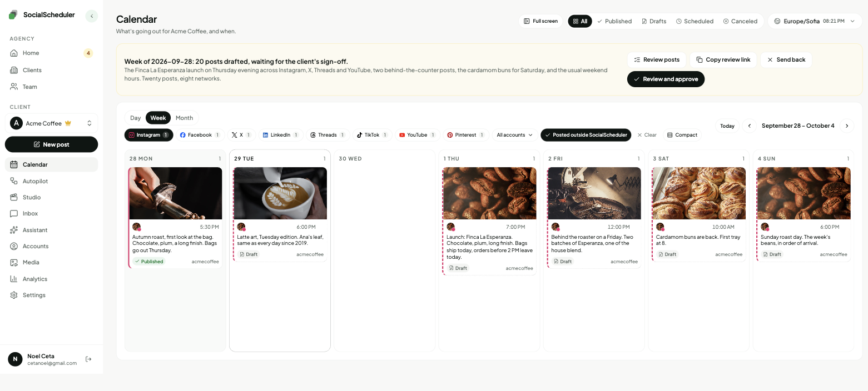Launch the Assistant

point(51,230)
